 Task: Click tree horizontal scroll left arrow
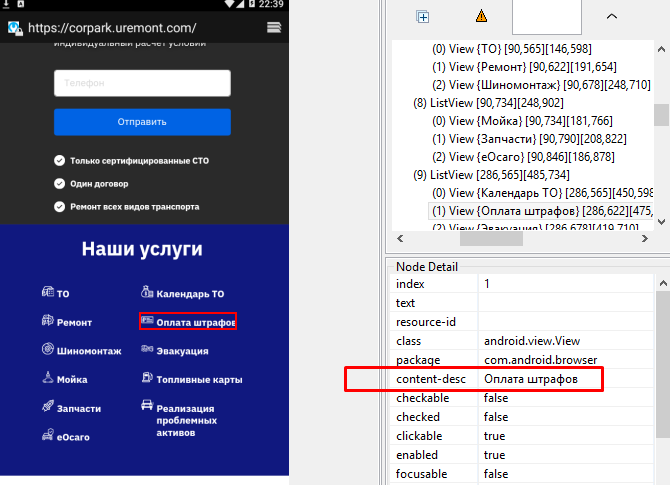click(400, 238)
